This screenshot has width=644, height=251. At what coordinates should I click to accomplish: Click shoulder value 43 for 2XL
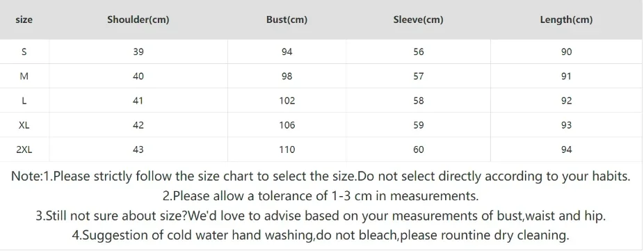point(138,149)
